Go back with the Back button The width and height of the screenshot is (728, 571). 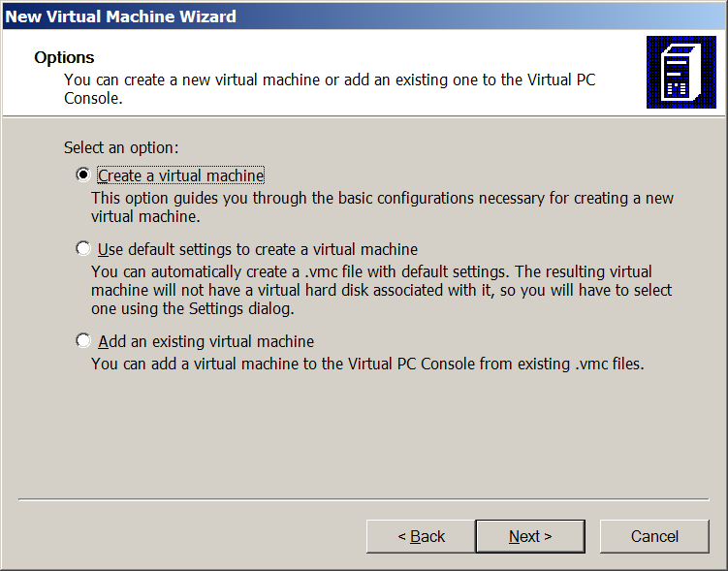tap(421, 536)
